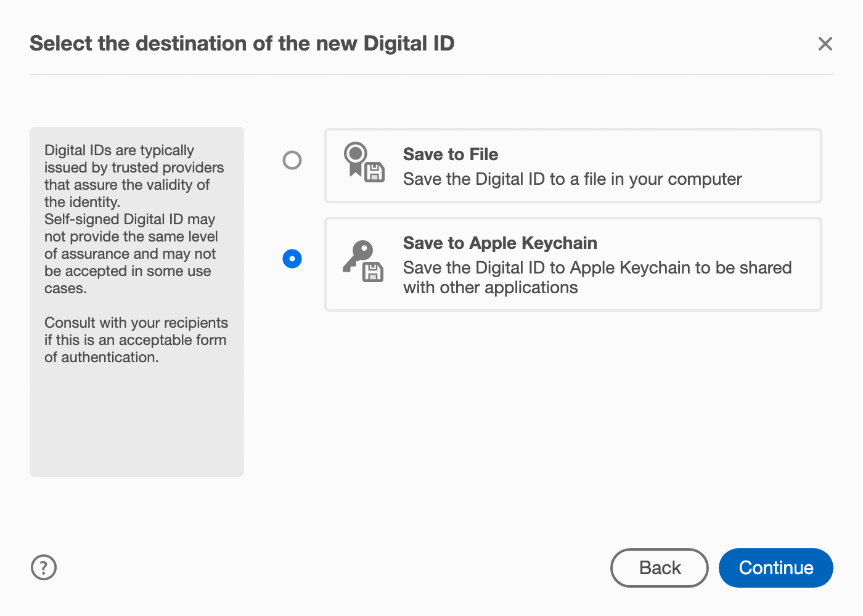Viewport: 863px width, 616px height.
Task: Close the Digital ID dialog
Action: click(825, 44)
